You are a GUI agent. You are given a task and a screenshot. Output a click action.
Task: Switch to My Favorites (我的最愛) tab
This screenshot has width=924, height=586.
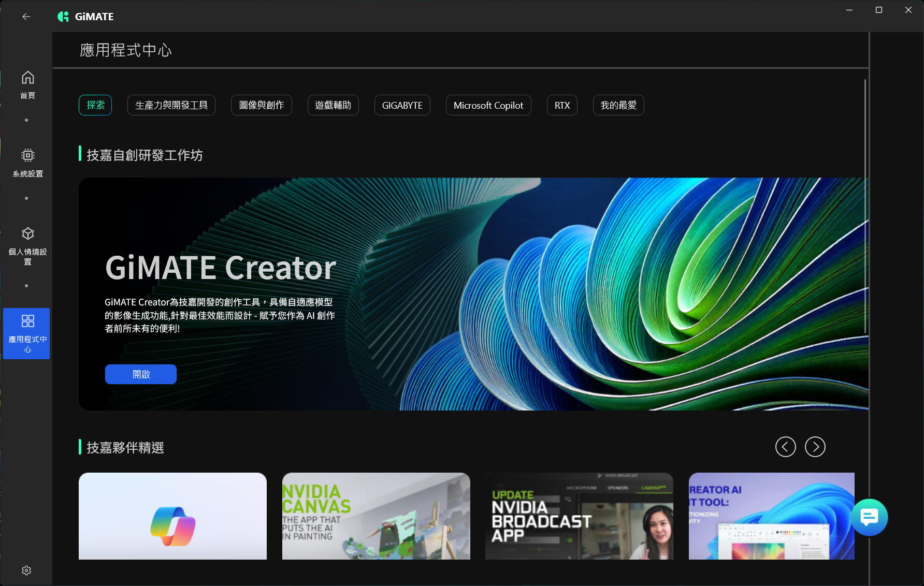[x=618, y=105]
